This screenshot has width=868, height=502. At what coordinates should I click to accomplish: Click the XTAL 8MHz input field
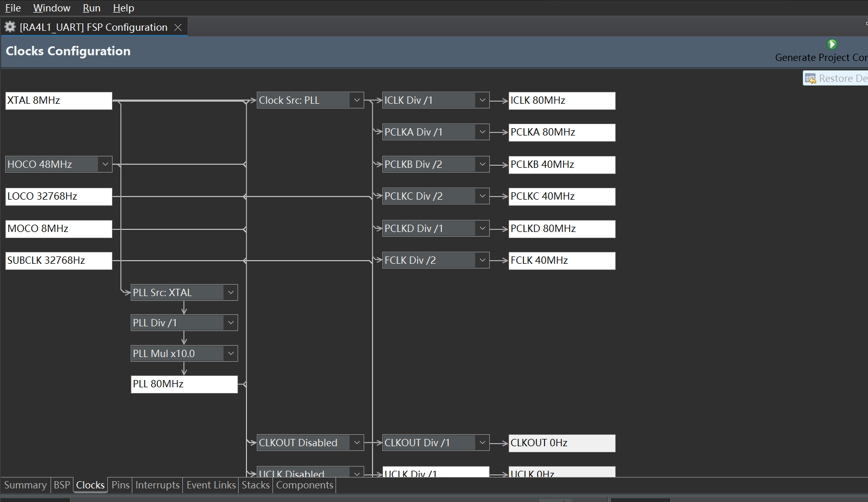point(59,101)
